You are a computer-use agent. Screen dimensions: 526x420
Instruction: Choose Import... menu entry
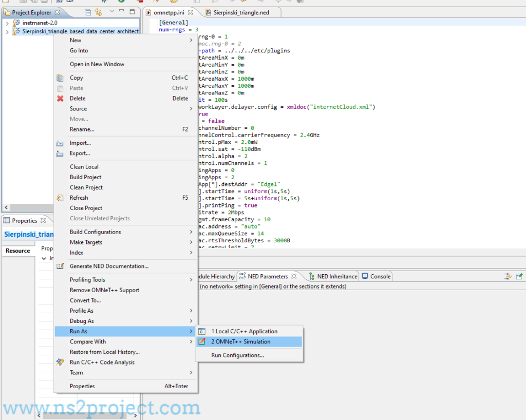pos(126,143)
